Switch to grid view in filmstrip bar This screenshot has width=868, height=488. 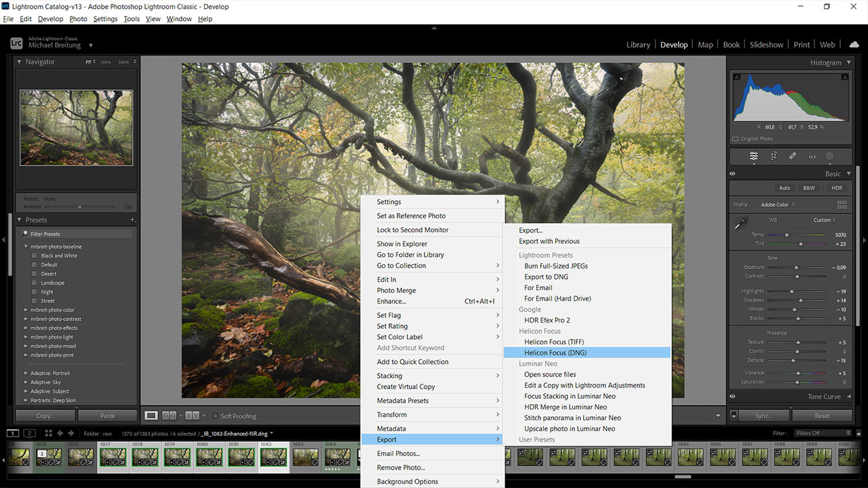tap(48, 433)
